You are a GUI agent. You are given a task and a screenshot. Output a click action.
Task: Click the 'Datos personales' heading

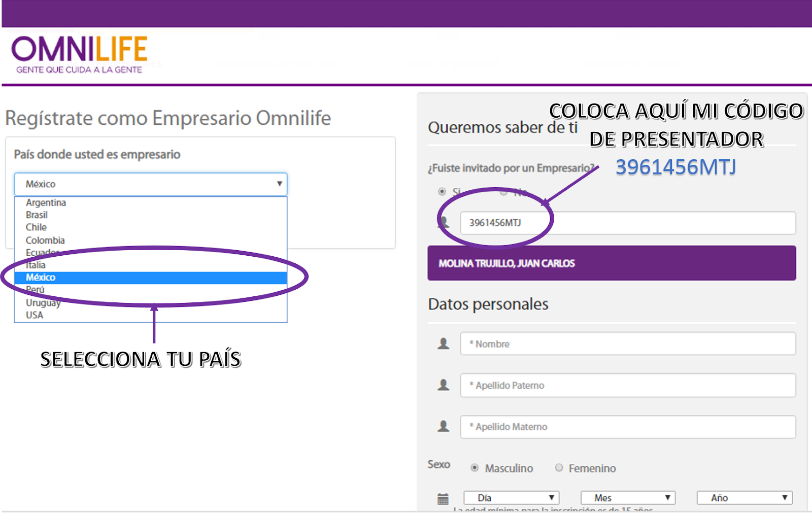point(488,304)
